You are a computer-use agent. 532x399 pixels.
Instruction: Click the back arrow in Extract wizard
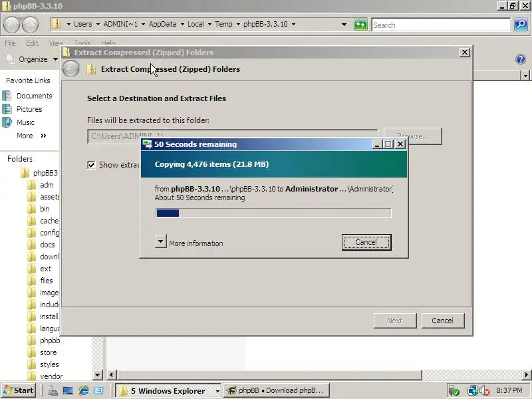[71, 69]
